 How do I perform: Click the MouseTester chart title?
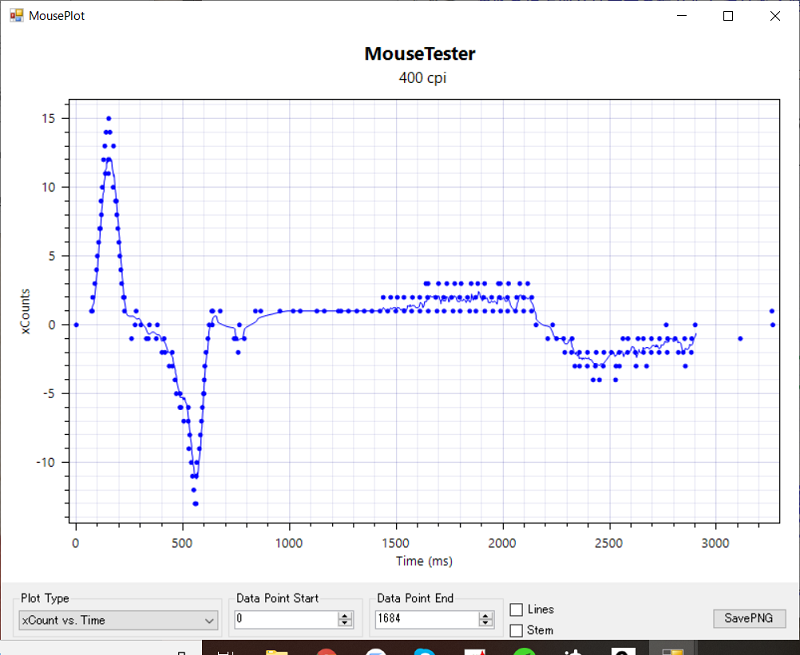(420, 54)
